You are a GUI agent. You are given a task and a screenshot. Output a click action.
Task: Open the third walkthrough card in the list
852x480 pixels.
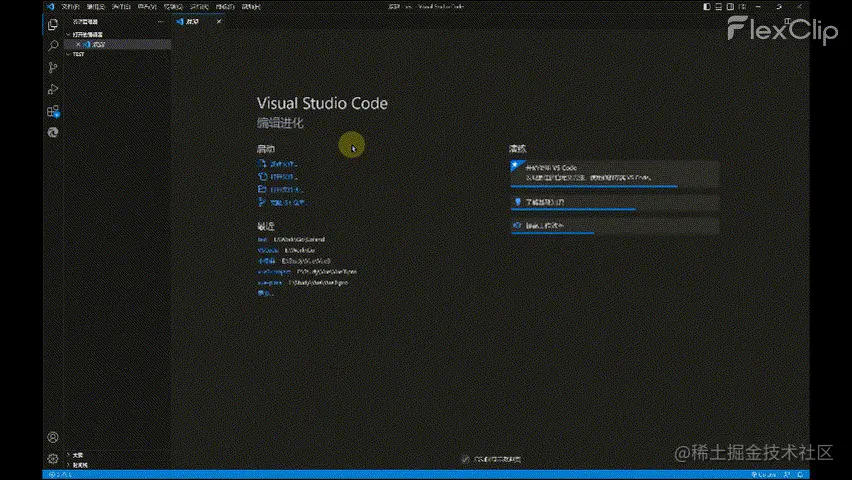615,226
